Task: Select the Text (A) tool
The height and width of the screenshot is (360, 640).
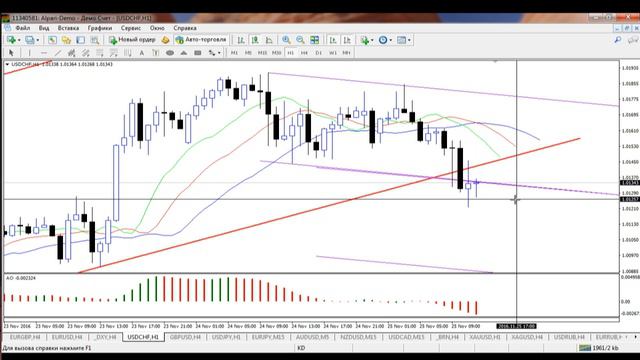Action: point(142,53)
